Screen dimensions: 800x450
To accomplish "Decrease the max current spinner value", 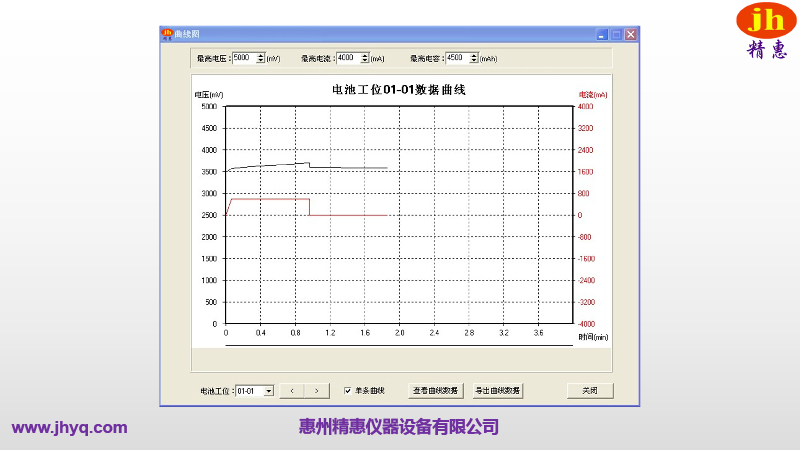I will coord(365,61).
